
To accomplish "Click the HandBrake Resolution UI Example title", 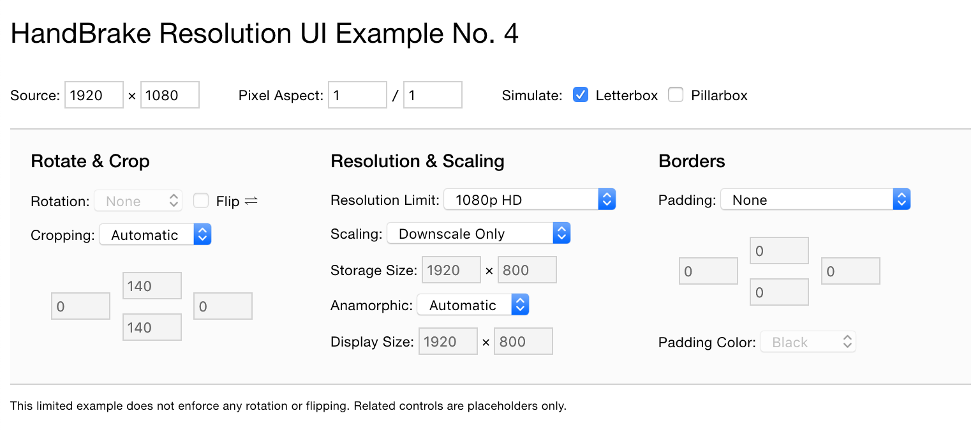I will (x=265, y=34).
